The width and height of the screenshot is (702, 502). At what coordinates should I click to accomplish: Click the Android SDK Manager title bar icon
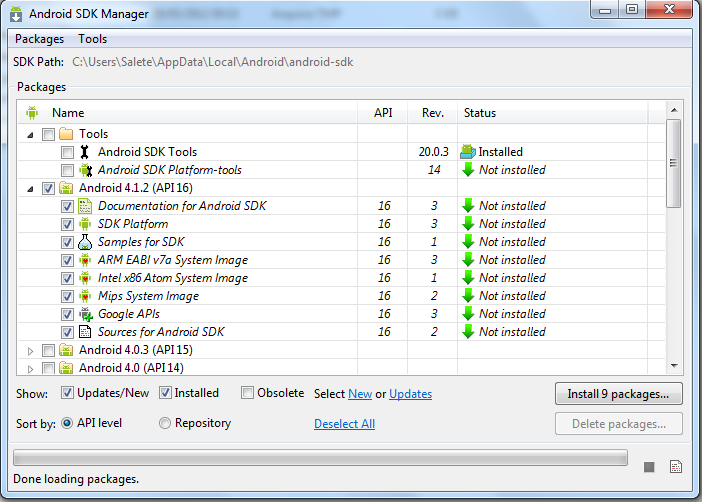(x=16, y=14)
